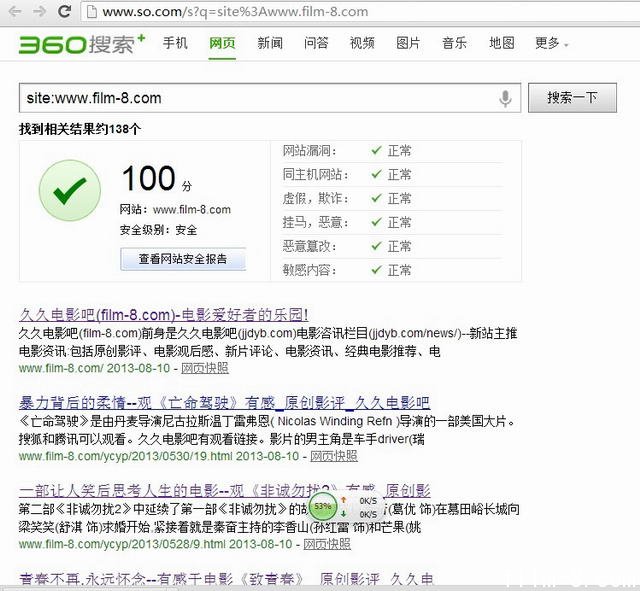Click 网站: www.film-8.com text
The width and height of the screenshot is (640, 591).
coord(175,210)
